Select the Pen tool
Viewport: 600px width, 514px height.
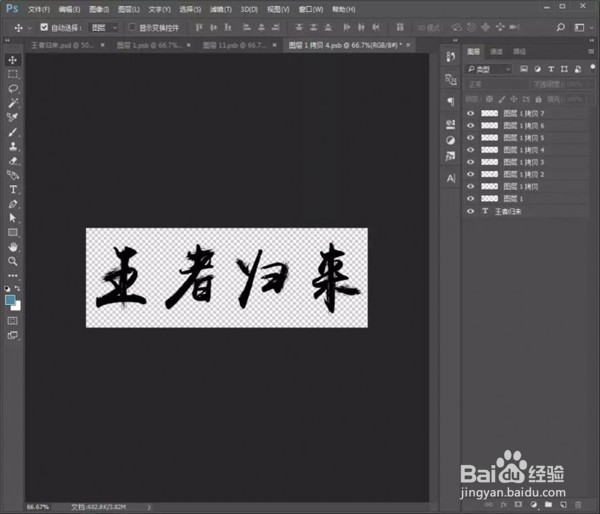coord(13,204)
